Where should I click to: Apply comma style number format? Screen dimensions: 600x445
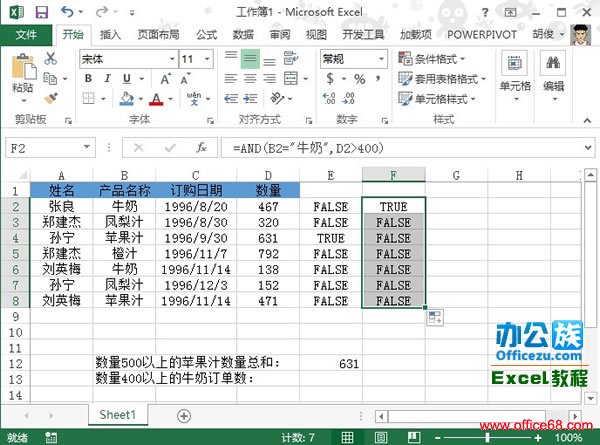point(378,78)
